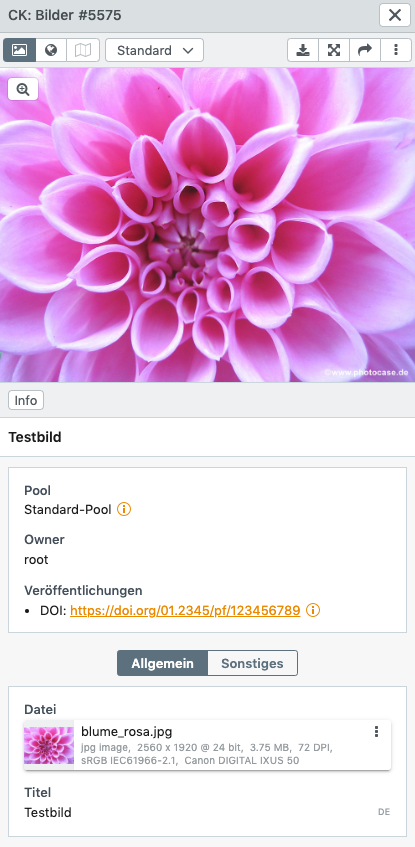
Task: Click the large pink dahlia preview image
Action: point(208,225)
